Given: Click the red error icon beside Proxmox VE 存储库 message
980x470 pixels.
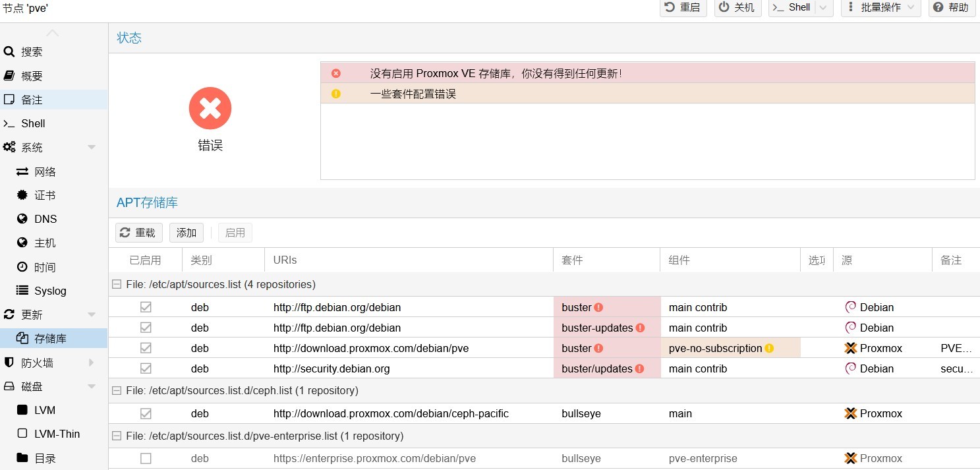Looking at the screenshot, I should click(x=336, y=73).
